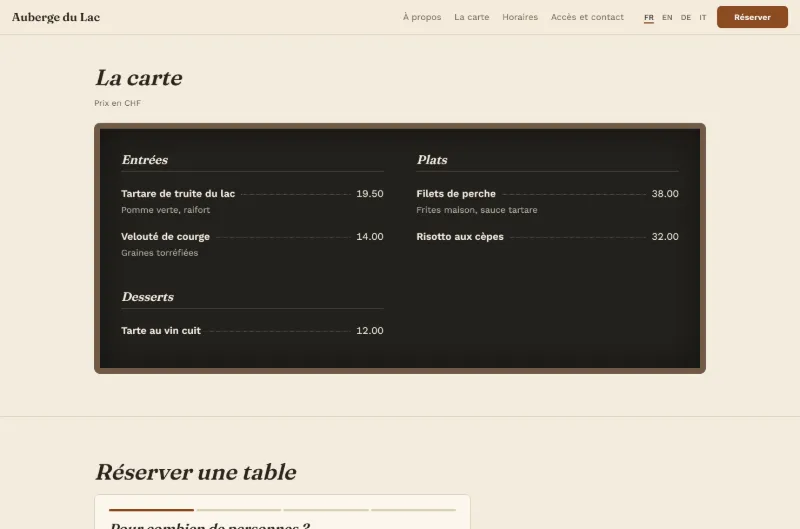
Task: Click the Desserts section heading
Action: [147, 297]
